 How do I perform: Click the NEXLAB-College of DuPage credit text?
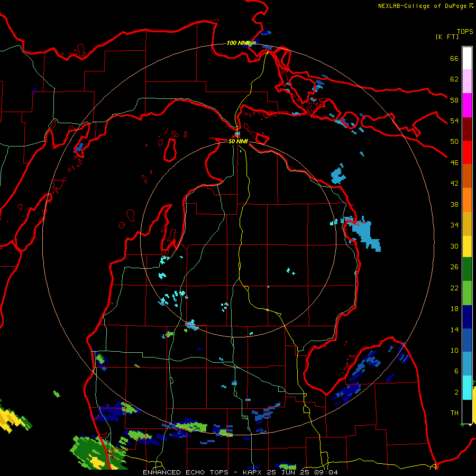coord(422,6)
